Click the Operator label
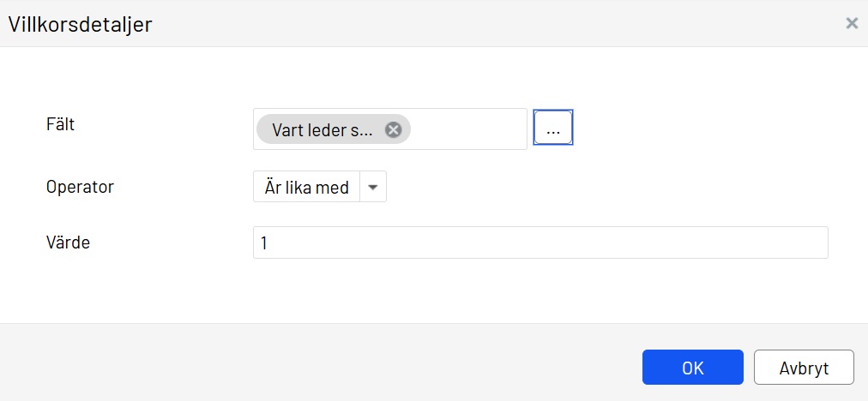Image resolution: width=868 pixels, height=401 pixels. (80, 187)
